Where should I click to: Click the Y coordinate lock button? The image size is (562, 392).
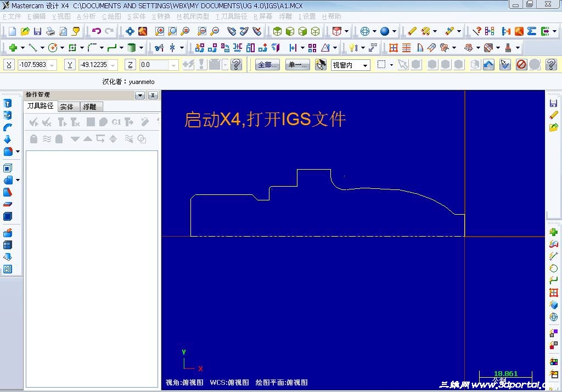click(x=70, y=65)
